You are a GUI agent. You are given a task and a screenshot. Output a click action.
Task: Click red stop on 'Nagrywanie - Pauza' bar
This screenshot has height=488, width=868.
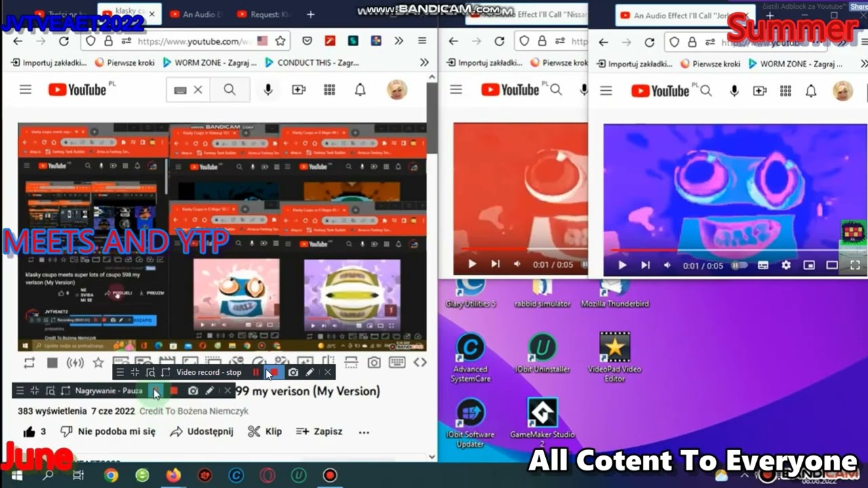[174, 390]
